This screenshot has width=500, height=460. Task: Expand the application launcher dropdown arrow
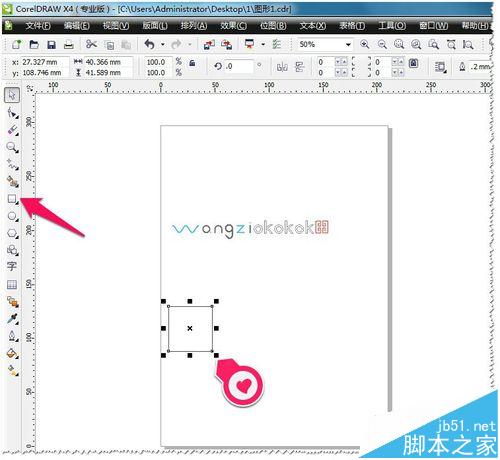(263, 44)
